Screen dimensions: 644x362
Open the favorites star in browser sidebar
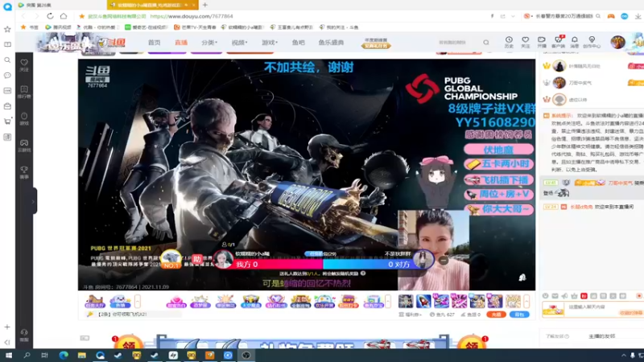[7, 29]
